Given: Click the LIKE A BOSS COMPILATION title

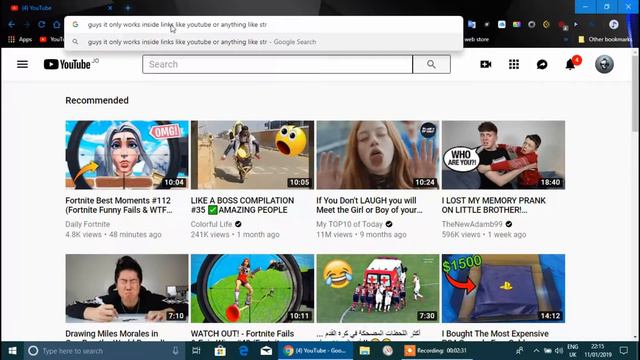Looking at the screenshot, I should coord(242,205).
